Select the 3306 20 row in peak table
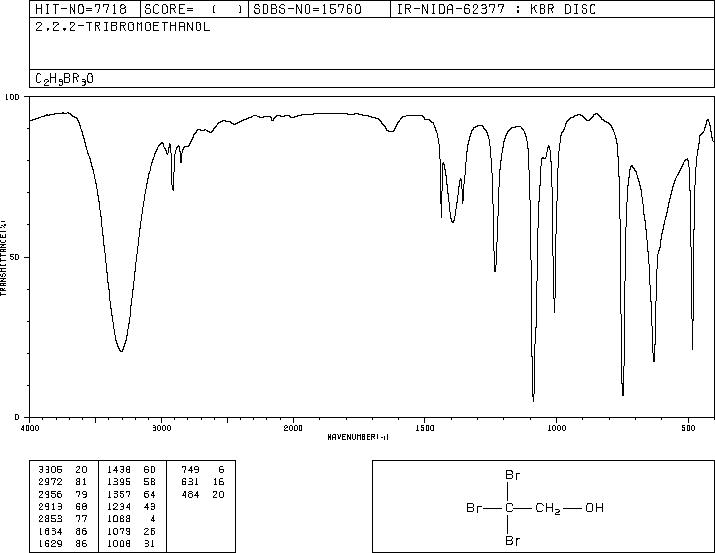 tap(63, 470)
